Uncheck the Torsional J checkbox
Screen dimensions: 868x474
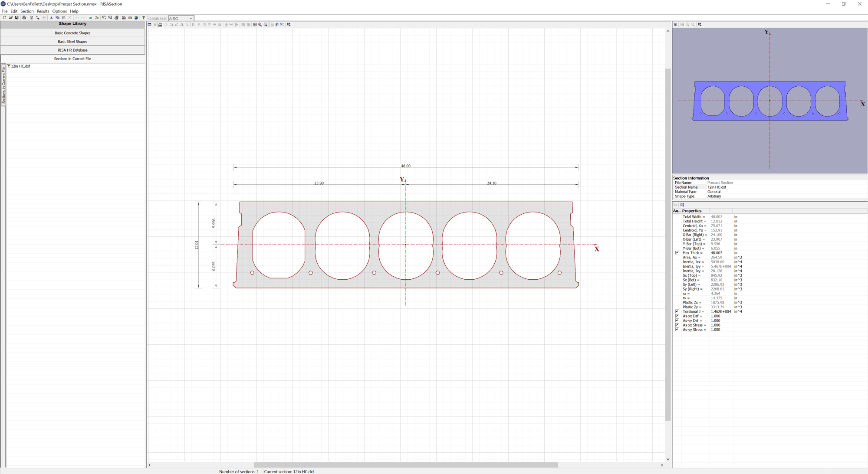tap(677, 311)
